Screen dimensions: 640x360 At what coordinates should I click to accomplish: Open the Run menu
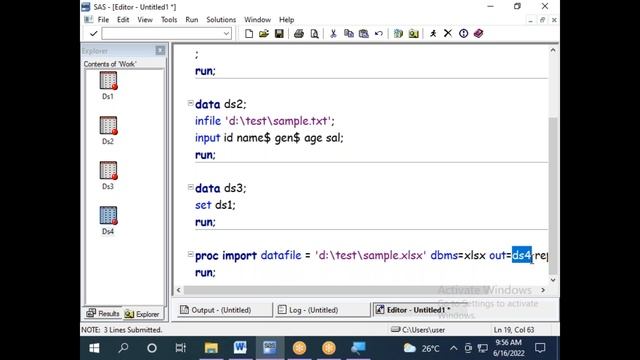(x=192, y=20)
